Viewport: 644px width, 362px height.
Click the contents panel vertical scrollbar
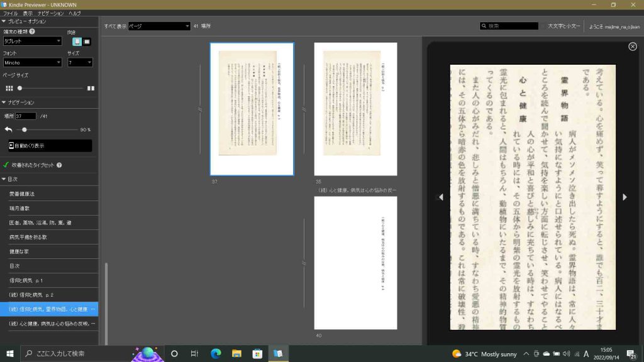tap(106, 304)
